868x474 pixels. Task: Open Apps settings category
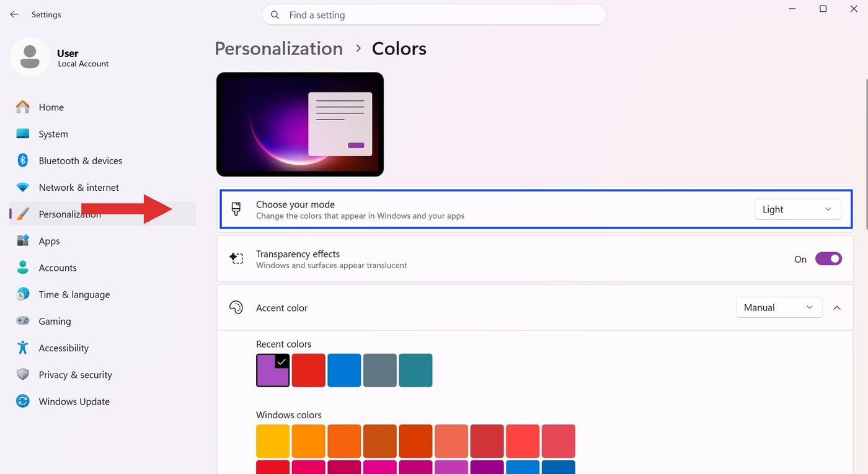point(103,241)
